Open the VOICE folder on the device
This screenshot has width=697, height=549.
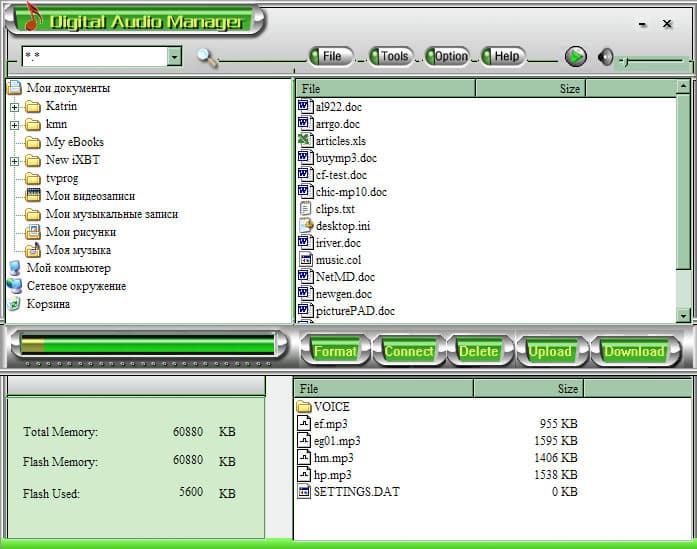(323, 407)
